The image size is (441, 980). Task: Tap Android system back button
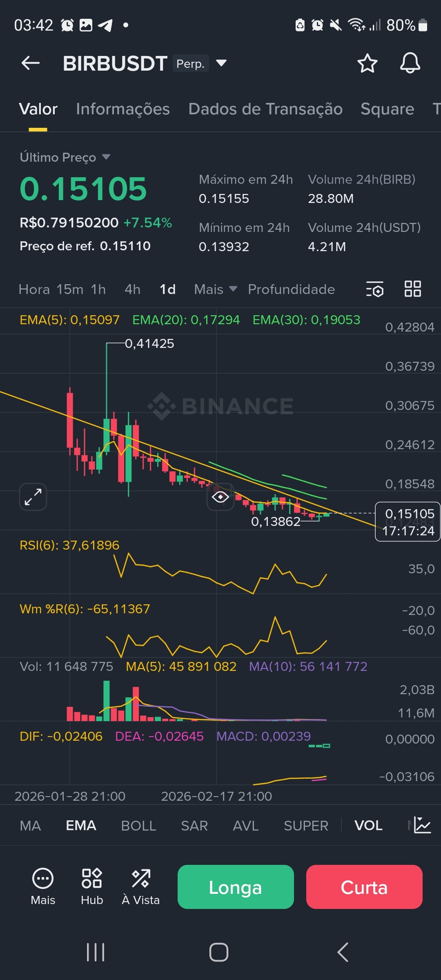343,952
